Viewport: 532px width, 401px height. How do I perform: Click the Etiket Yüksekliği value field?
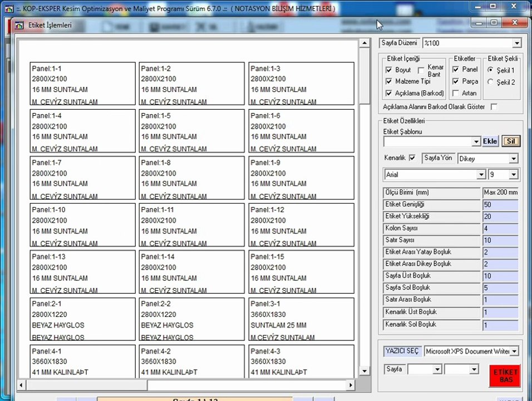coord(501,217)
